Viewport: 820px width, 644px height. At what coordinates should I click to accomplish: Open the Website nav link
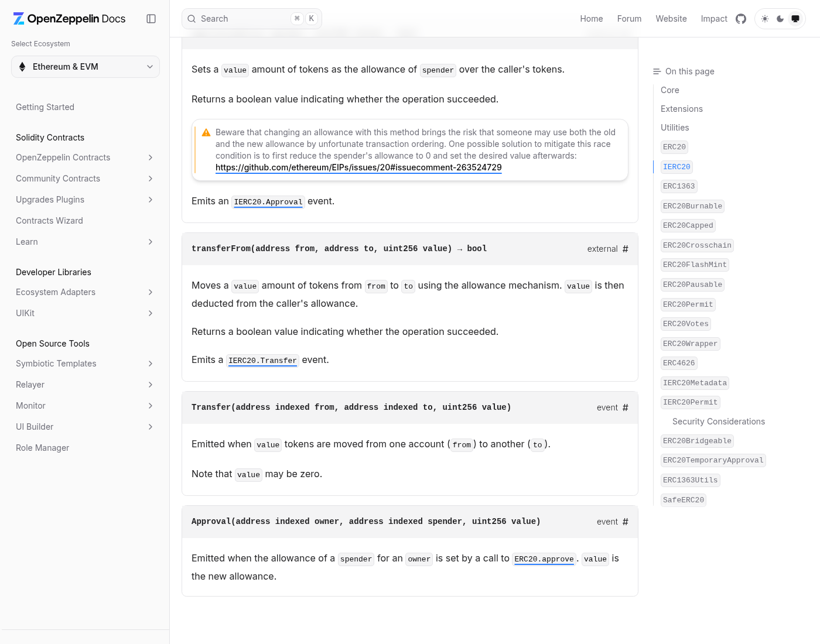671,19
